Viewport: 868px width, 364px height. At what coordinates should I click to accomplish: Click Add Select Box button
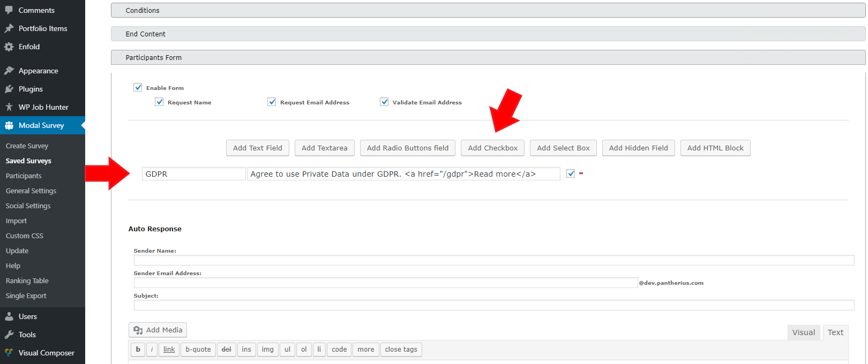pos(563,148)
